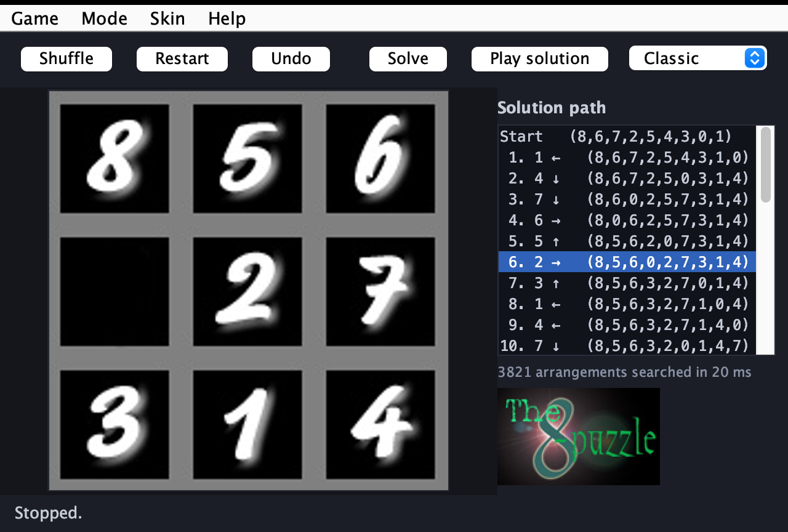This screenshot has width=788, height=532.
Task: Select highlighted step 6 in solution path
Action: click(x=627, y=262)
